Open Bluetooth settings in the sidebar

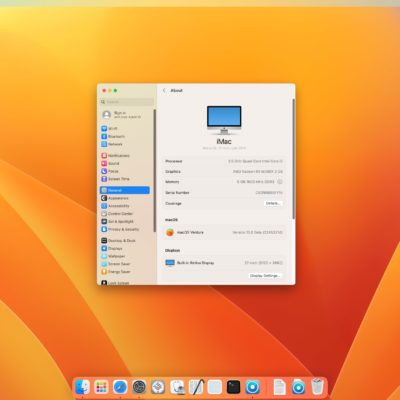click(x=125, y=136)
